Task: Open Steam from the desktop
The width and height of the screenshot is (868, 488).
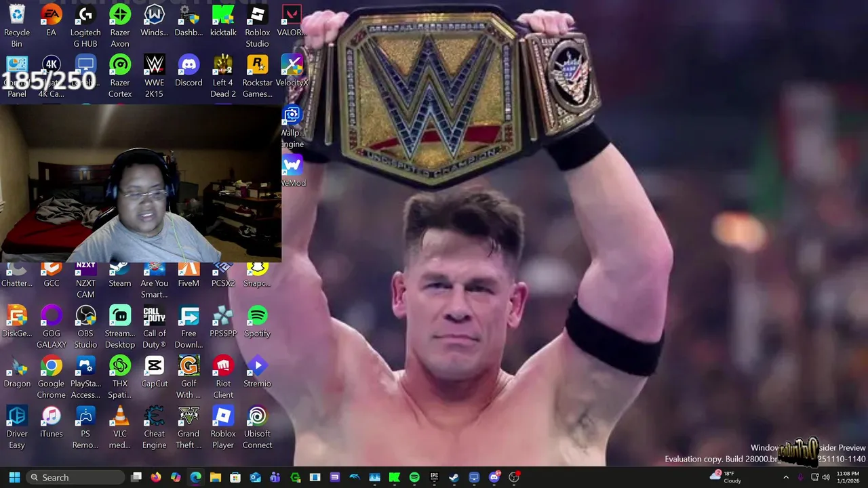Action: point(120,274)
